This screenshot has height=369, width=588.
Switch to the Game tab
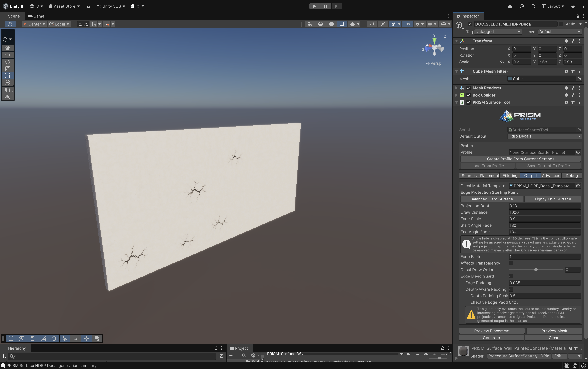(36, 16)
